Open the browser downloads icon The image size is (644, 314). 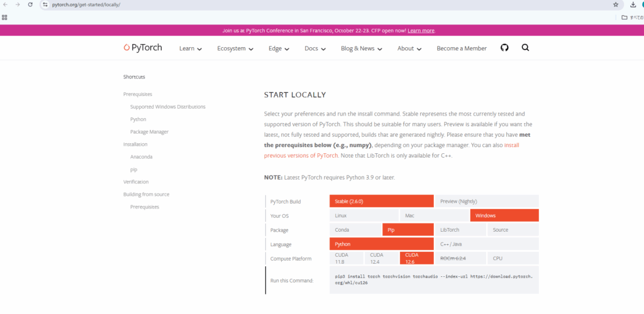point(633,4)
